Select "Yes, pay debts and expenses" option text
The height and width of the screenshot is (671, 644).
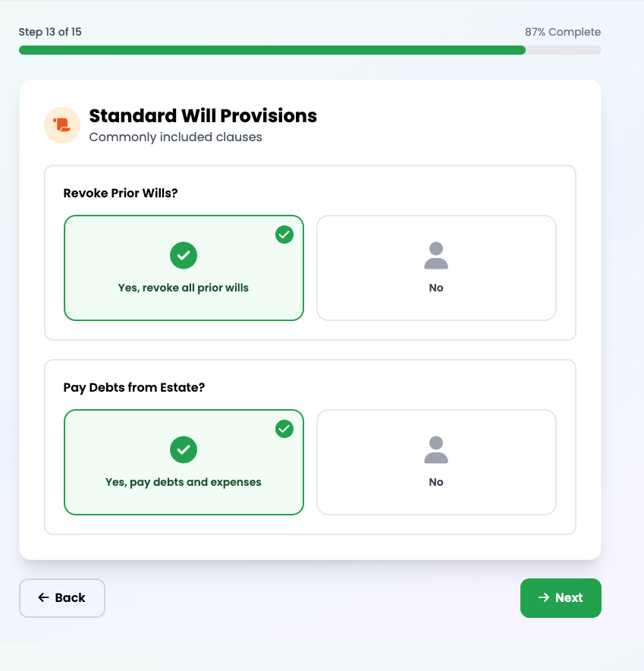184,483
